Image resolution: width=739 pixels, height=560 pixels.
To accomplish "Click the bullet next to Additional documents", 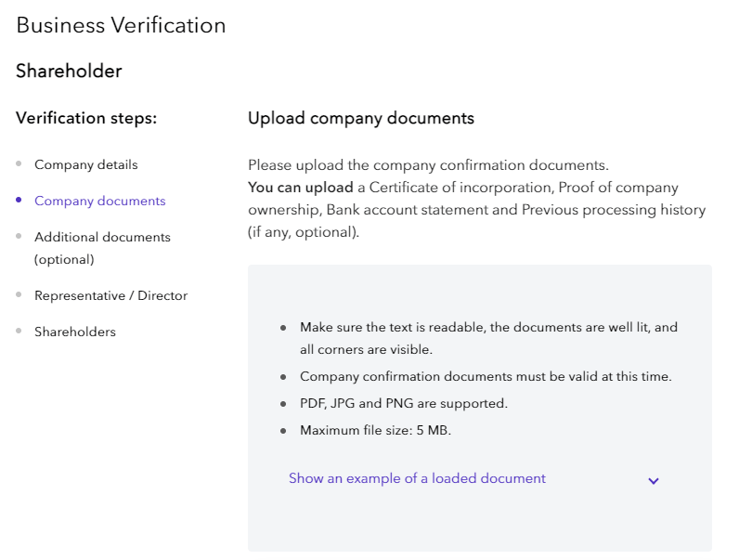I will click(19, 236).
